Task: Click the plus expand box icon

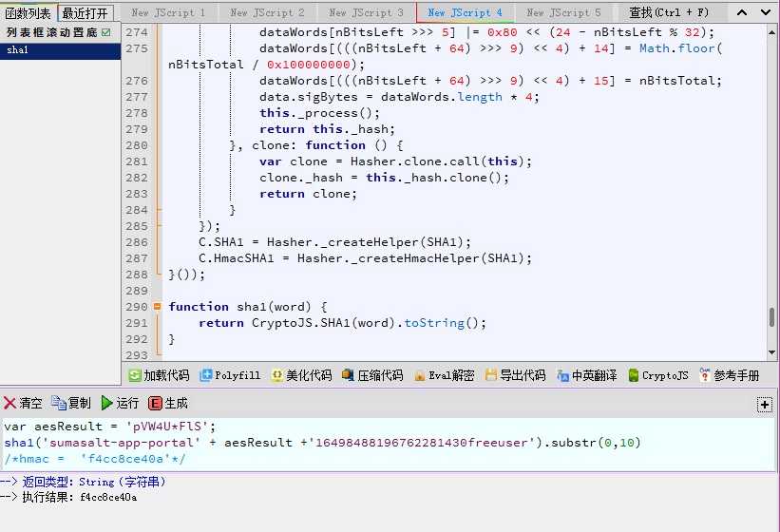Action: click(765, 404)
